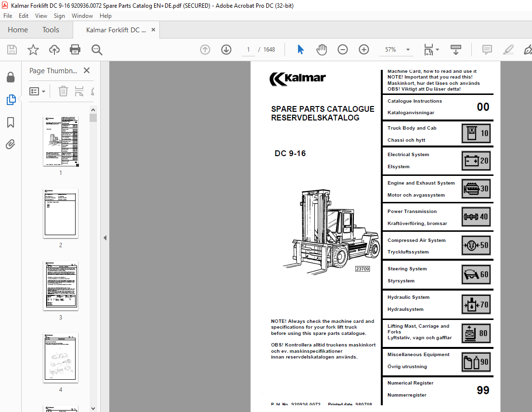Click the thumbnail panel scroll up arrow
Screen dimensions: 532x412
coord(93,110)
